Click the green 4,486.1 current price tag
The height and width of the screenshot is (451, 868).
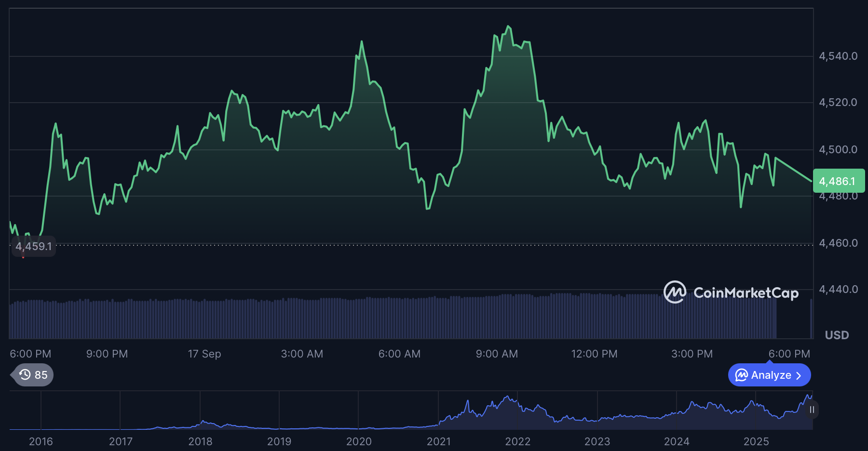click(838, 181)
